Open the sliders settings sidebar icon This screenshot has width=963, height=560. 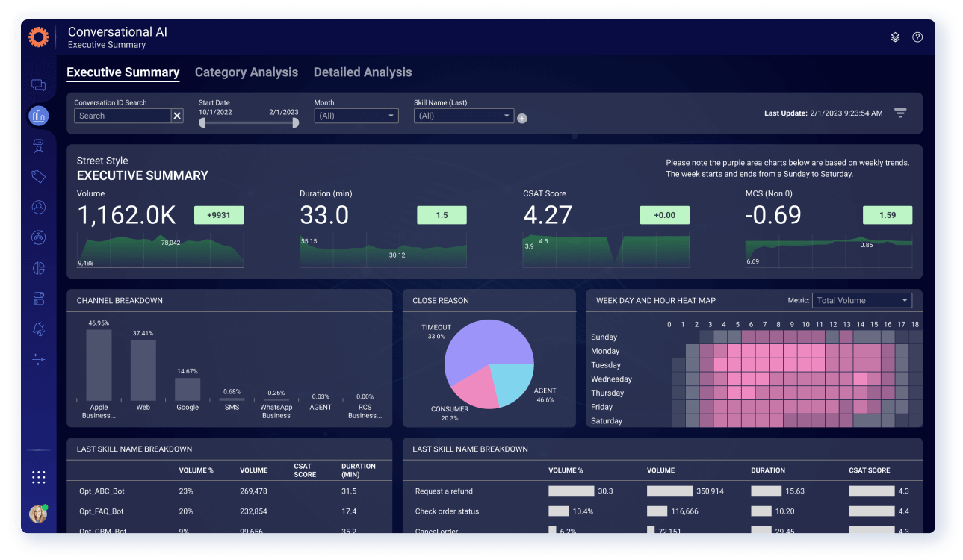pos(38,359)
